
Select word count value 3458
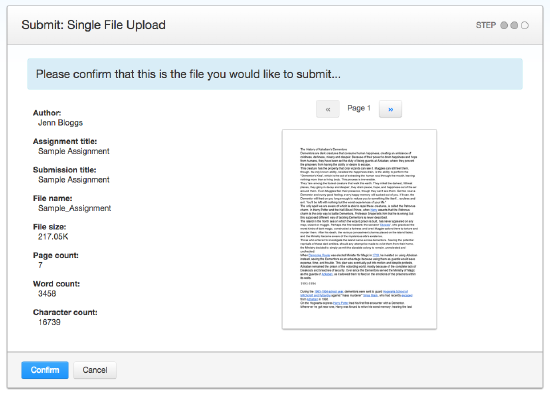coord(47,294)
